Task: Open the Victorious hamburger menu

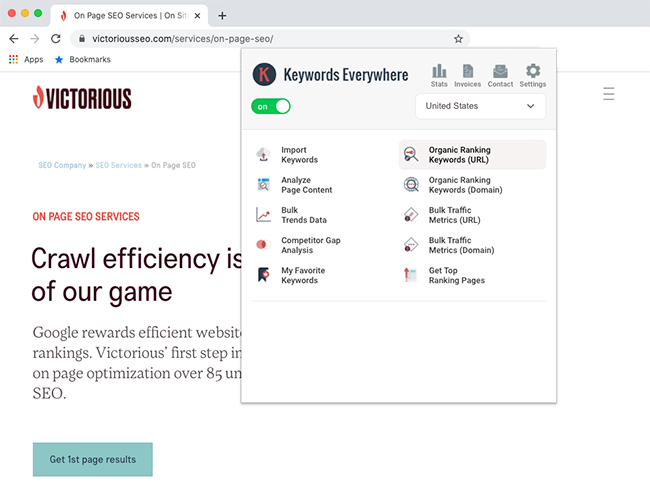Action: (x=609, y=95)
